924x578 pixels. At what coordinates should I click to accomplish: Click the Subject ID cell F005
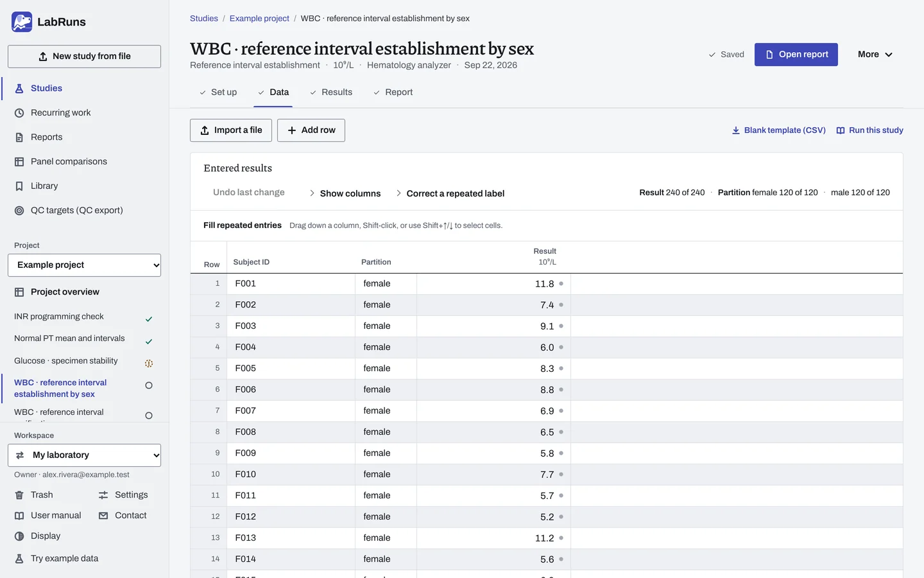291,369
